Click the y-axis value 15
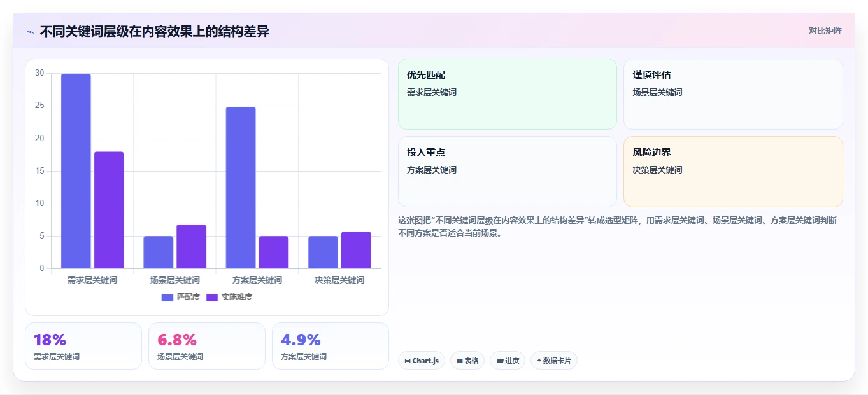This screenshot has height=395, width=868. tap(39, 171)
